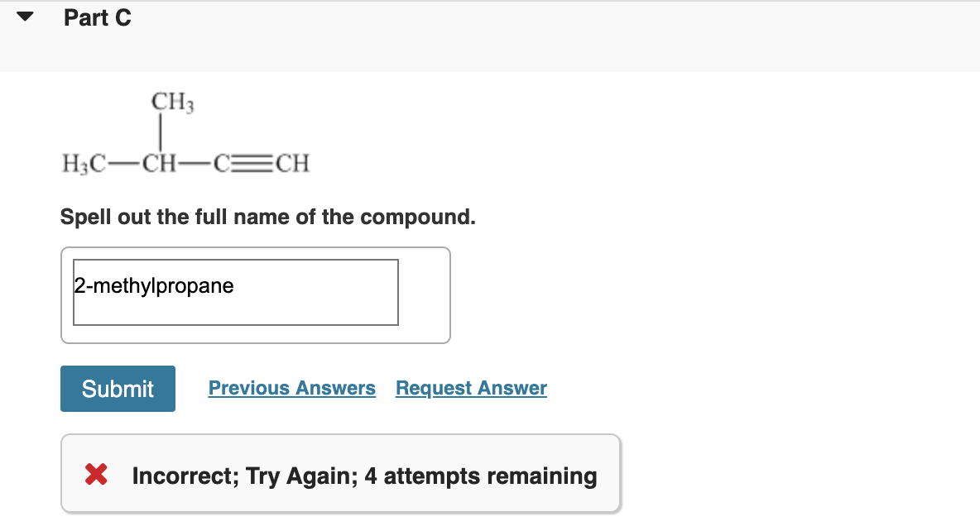
Task: Select the Part C heading
Action: coord(98,17)
